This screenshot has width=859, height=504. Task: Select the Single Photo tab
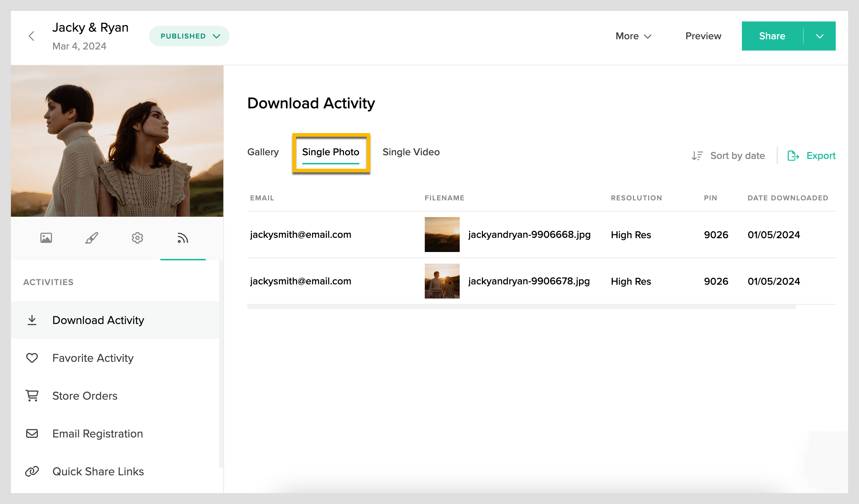331,152
